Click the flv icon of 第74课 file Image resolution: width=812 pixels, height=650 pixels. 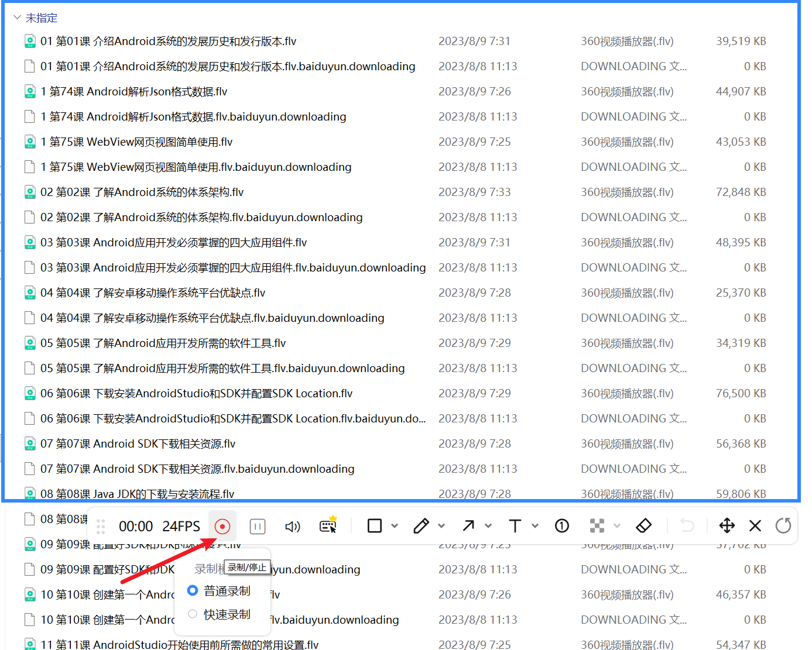(x=30, y=92)
